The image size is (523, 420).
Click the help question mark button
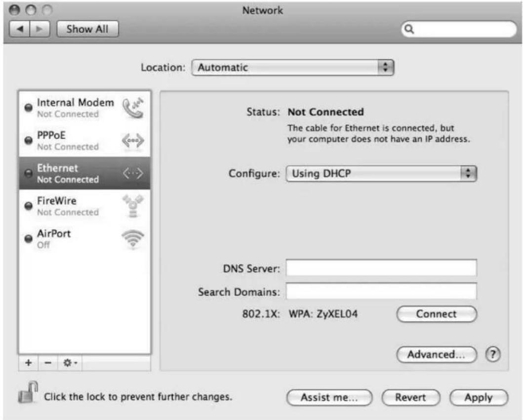click(x=493, y=354)
